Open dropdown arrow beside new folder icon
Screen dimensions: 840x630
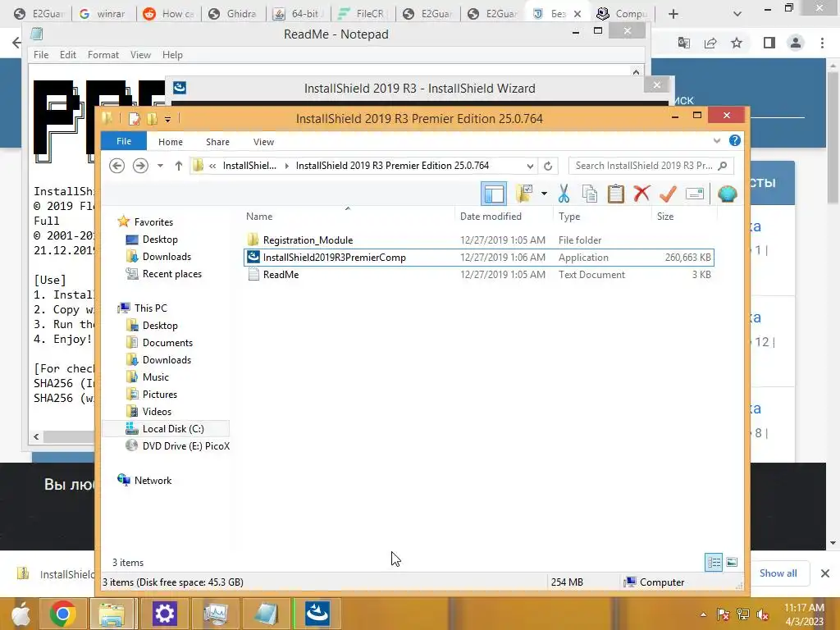coord(544,194)
